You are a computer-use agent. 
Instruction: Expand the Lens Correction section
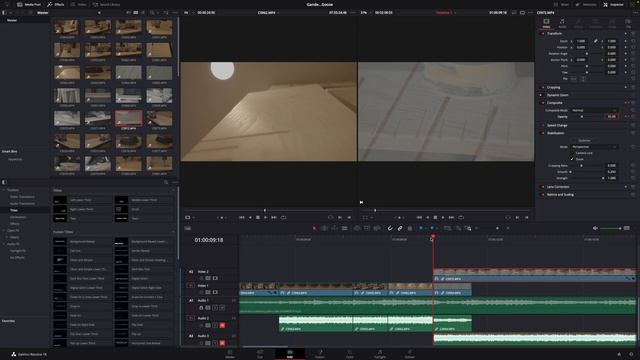558,187
